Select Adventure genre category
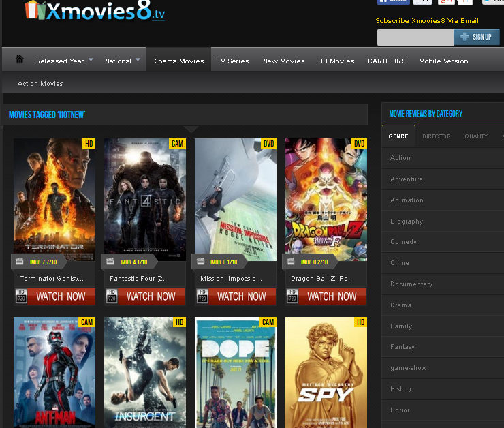 pyautogui.click(x=407, y=179)
